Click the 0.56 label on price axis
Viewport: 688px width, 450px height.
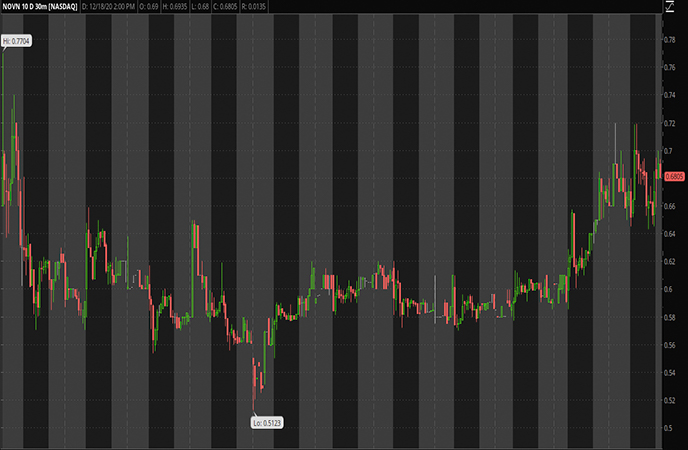tap(670, 345)
